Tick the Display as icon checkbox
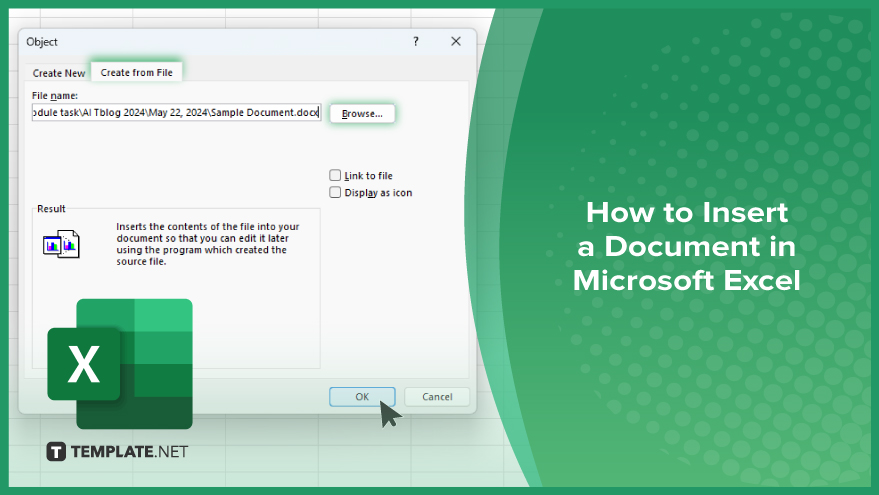This screenshot has width=879, height=495. point(335,192)
